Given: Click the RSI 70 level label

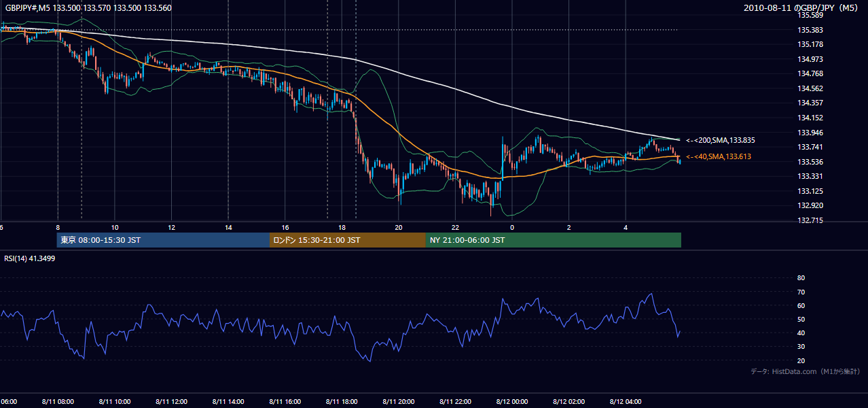Looking at the screenshot, I should pos(801,292).
